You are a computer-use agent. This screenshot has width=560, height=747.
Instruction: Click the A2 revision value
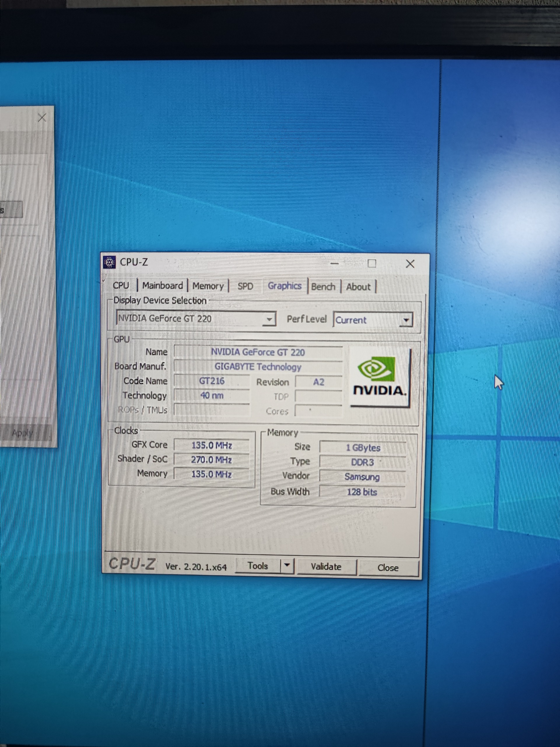(x=319, y=382)
